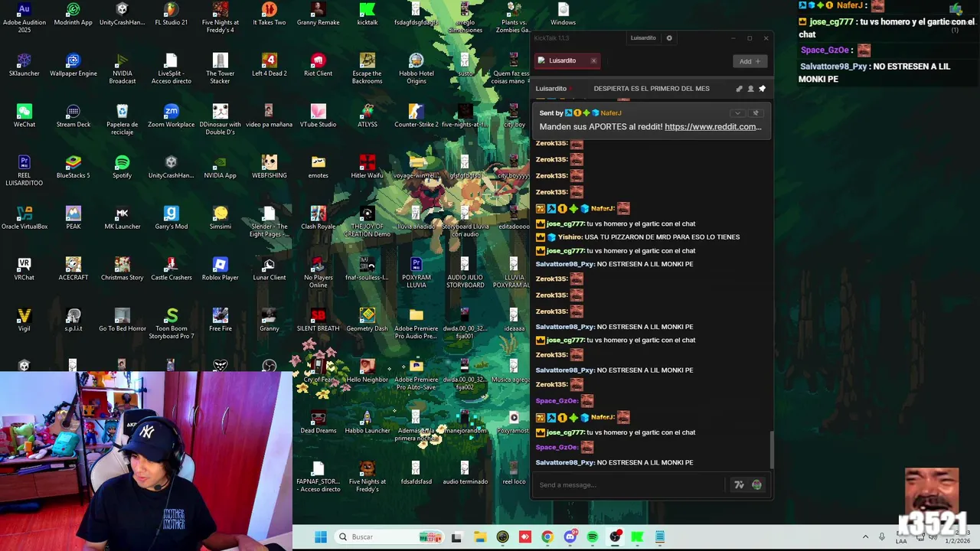Screen dimensions: 980x551
Task: Click Yishiro username in chat
Action: (x=570, y=237)
